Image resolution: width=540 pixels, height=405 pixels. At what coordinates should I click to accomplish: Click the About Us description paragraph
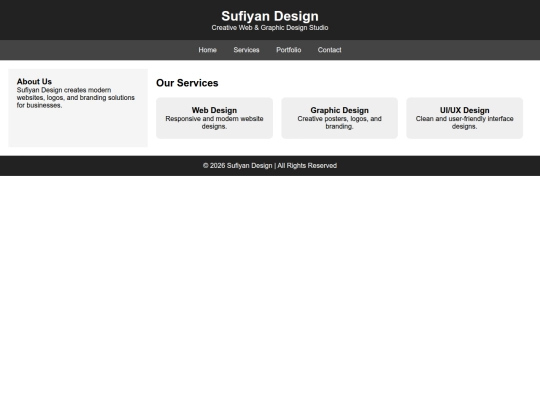76,98
